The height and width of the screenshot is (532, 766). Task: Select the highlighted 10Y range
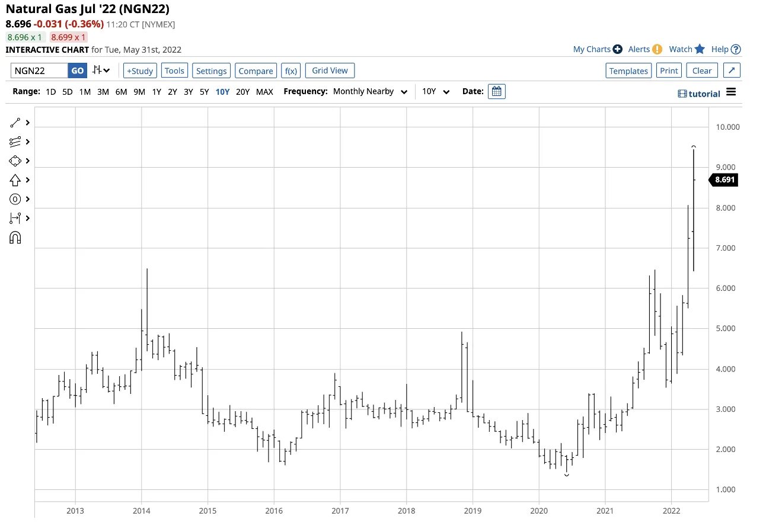tap(222, 92)
